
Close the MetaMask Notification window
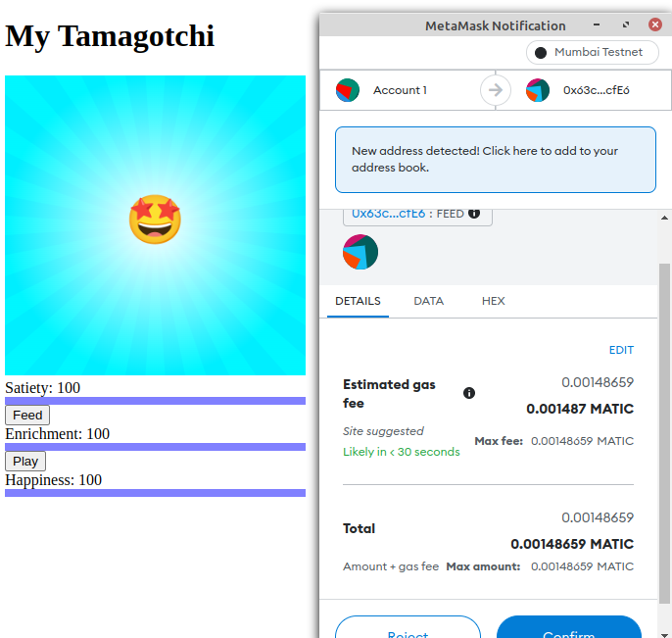(x=654, y=25)
